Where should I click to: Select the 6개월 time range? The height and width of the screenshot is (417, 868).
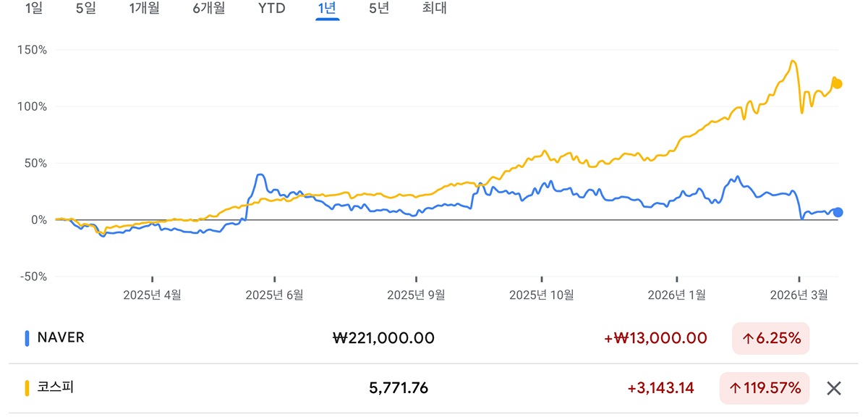pos(209,9)
